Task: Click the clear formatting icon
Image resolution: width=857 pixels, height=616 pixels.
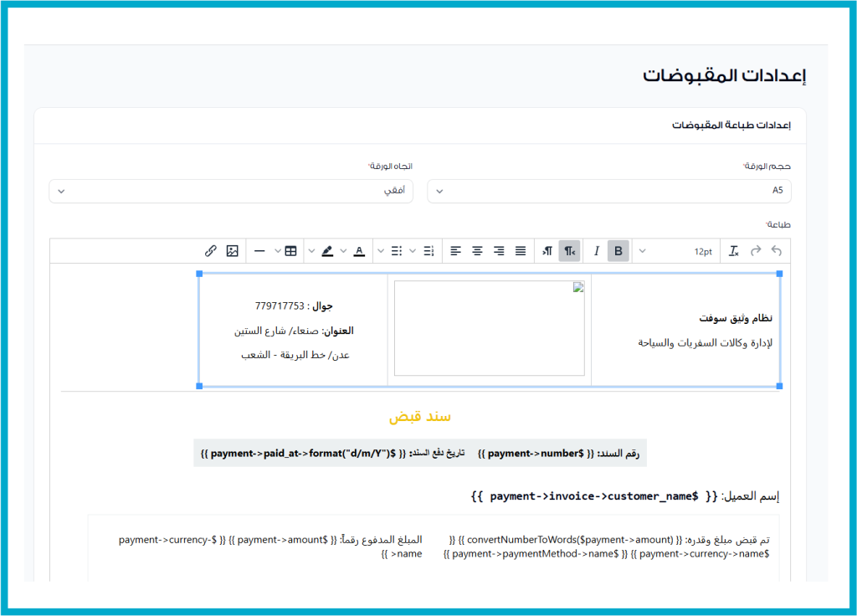Action: (x=734, y=251)
